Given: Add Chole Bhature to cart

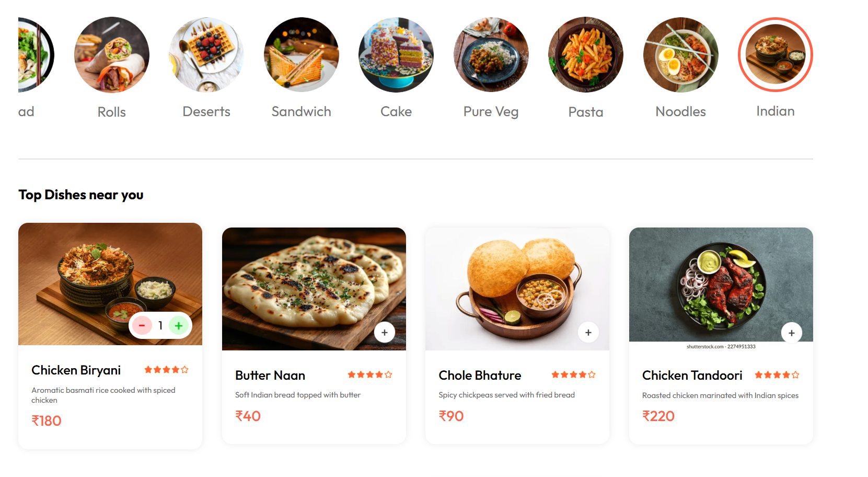Looking at the screenshot, I should 588,333.
